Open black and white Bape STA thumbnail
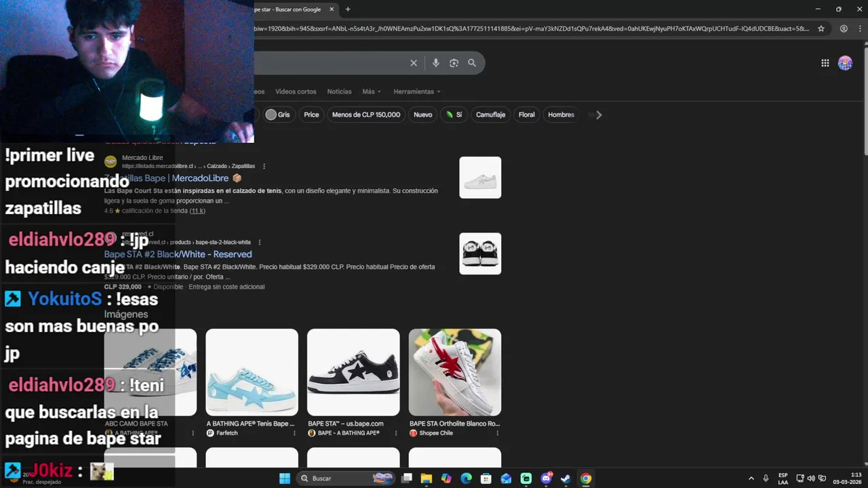This screenshot has width=868, height=488. (480, 253)
